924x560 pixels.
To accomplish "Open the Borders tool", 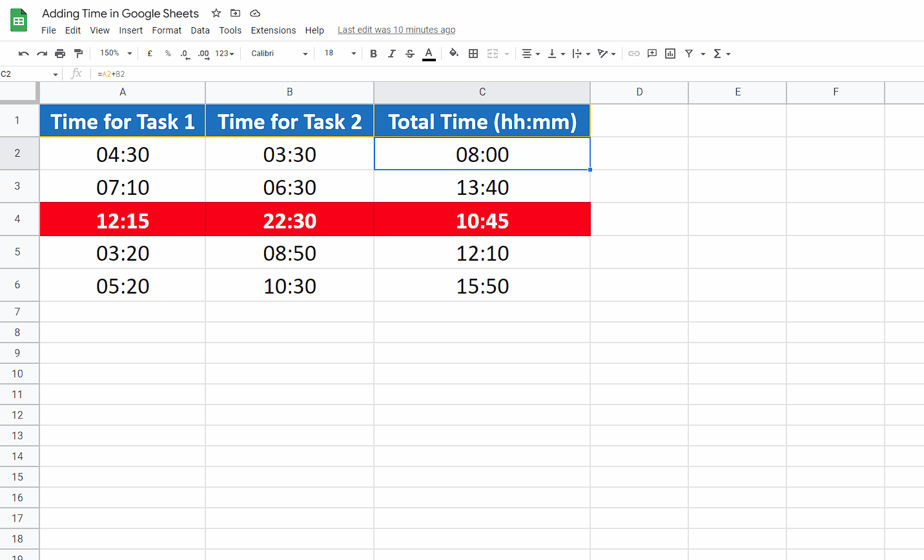I will click(x=473, y=54).
